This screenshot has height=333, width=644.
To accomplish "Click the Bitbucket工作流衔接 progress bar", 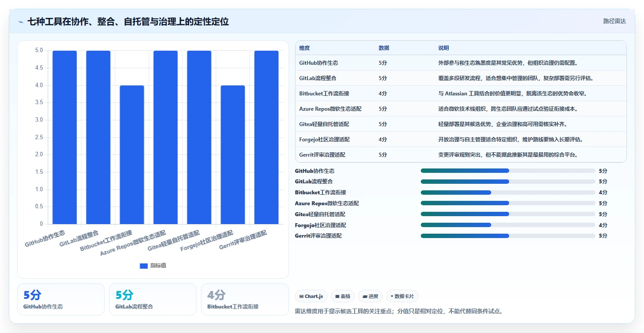I will click(x=508, y=193).
